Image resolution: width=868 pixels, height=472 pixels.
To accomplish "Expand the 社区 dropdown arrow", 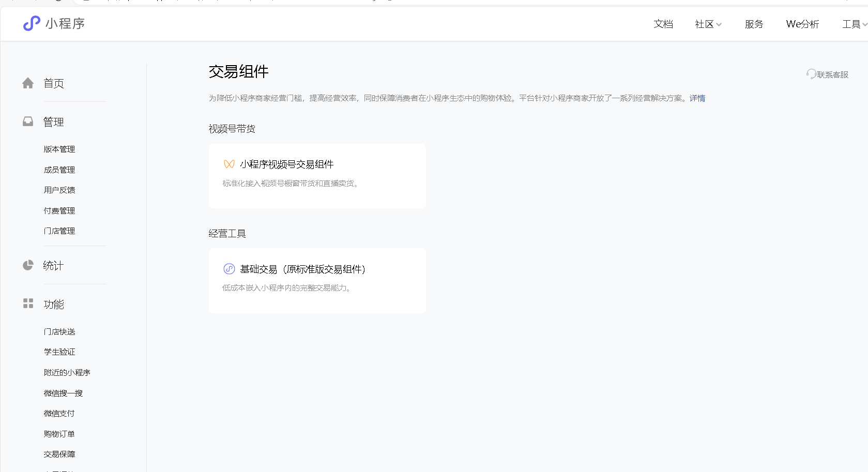I will click(x=719, y=24).
